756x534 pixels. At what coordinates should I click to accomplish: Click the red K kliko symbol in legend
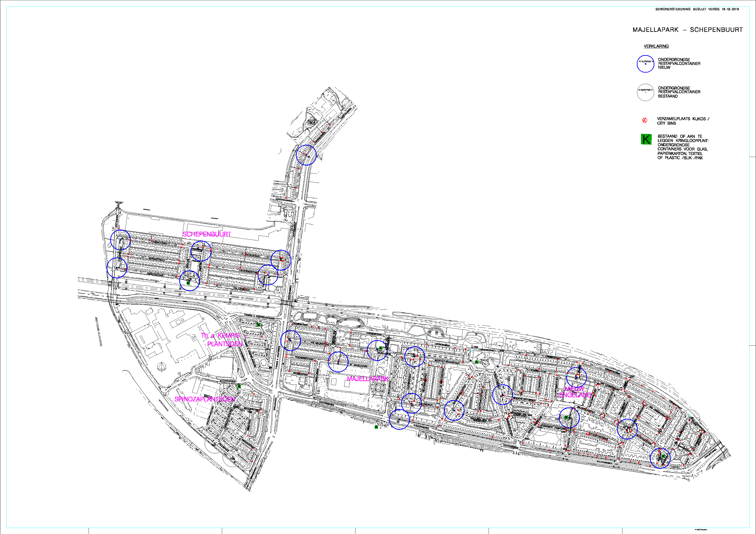[x=645, y=120]
